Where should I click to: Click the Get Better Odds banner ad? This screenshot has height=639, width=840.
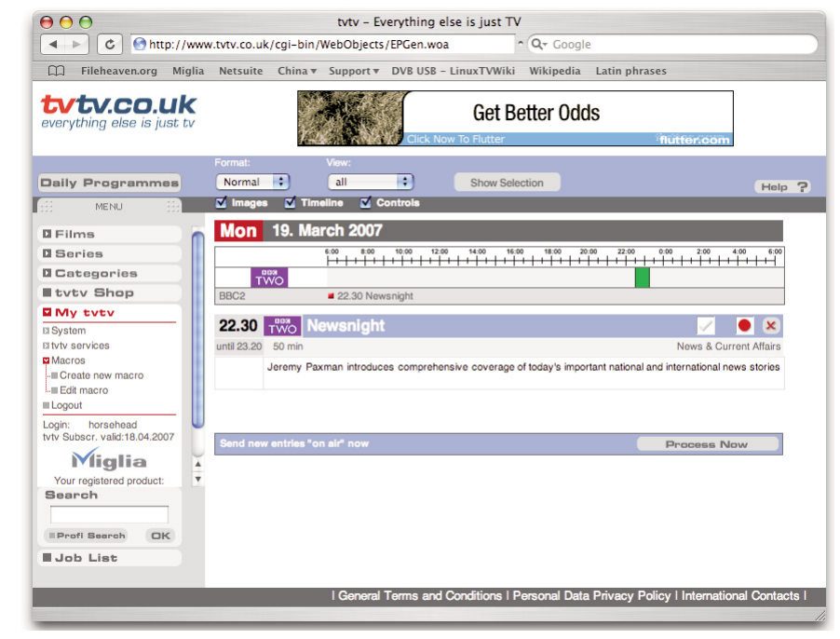click(515, 118)
